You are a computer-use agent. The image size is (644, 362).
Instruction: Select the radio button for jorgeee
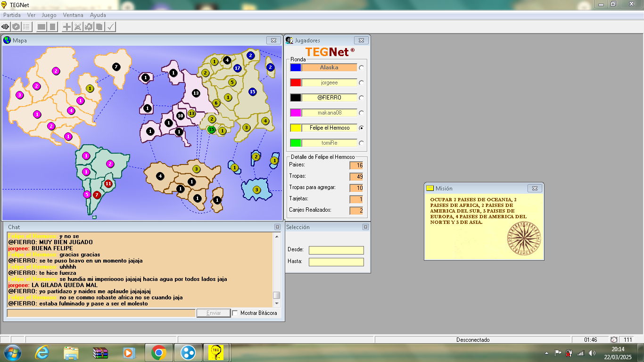pos(362,82)
